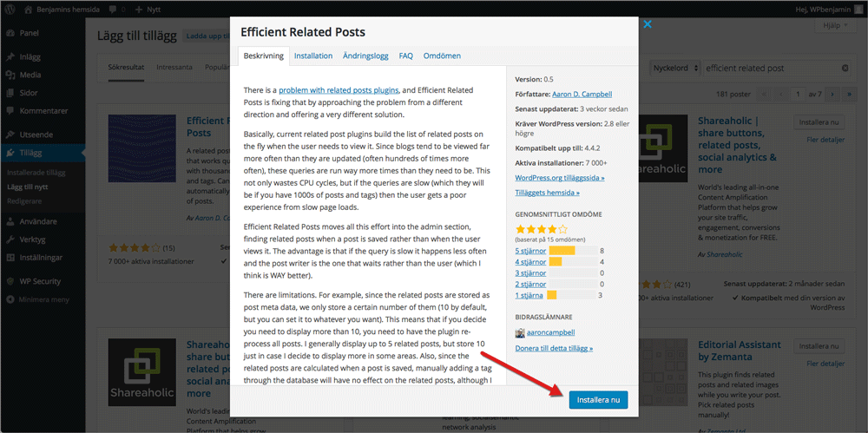Open the Panel dashboard icon in sidebar
This screenshot has width=868, height=433.
click(x=10, y=33)
